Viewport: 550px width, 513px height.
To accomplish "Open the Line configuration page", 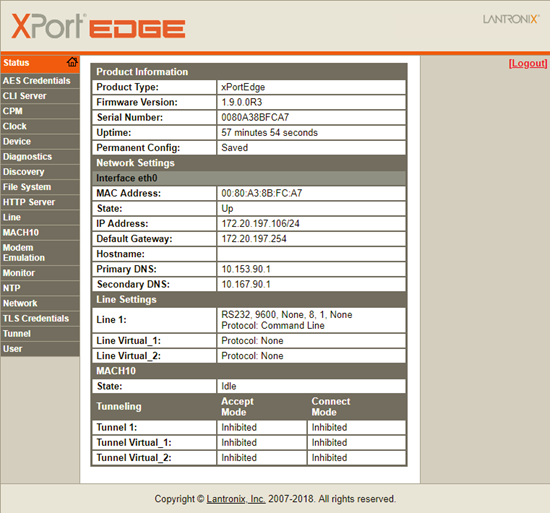I will pos(40,217).
